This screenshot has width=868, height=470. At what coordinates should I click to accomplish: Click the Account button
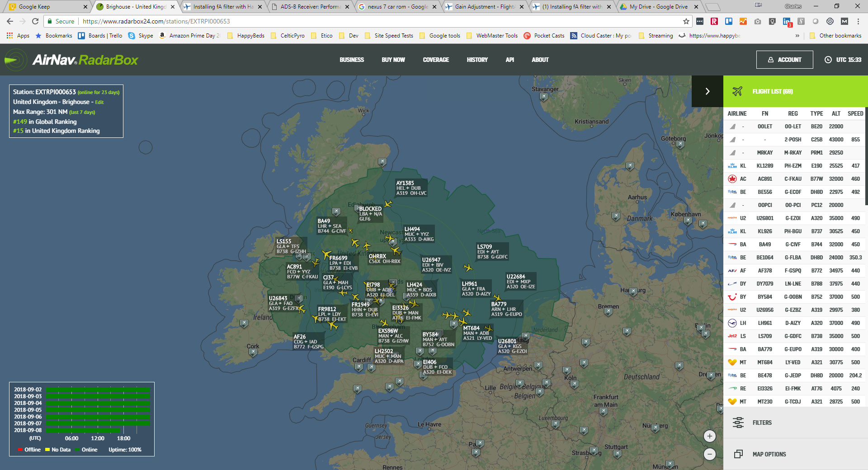coord(784,60)
